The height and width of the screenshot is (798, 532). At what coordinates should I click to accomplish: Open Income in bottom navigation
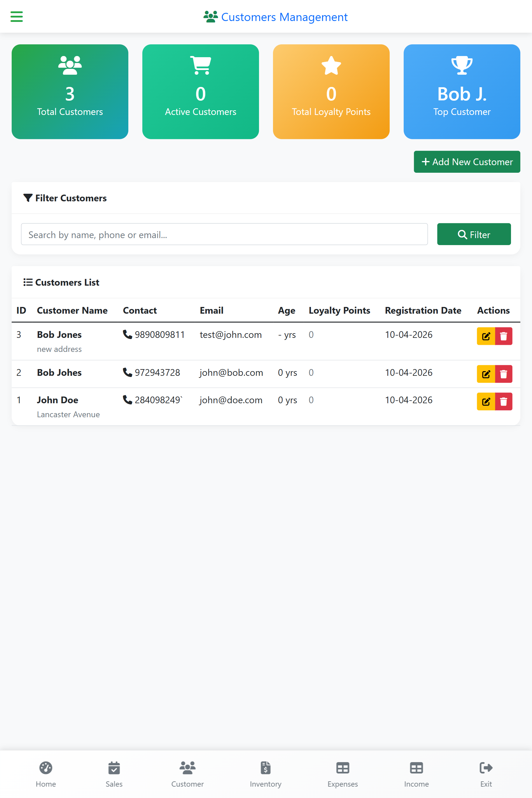click(416, 774)
